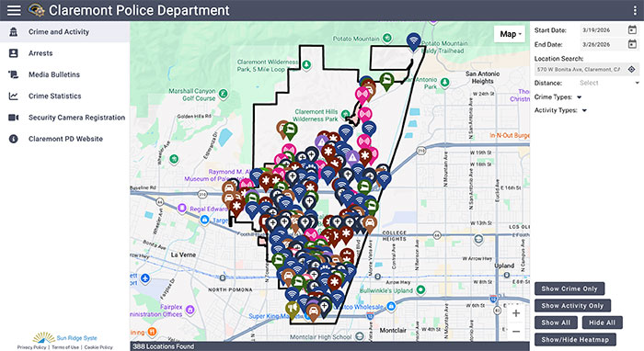This screenshot has height=351, width=644.
Task: Click the Claremont Wilderness Park green marker
Action: pos(306,65)
